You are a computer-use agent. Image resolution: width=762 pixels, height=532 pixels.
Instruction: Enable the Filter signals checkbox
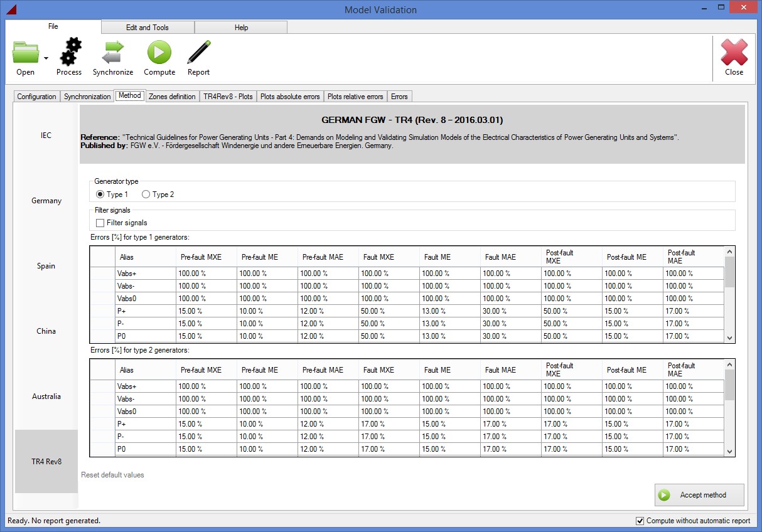click(100, 223)
